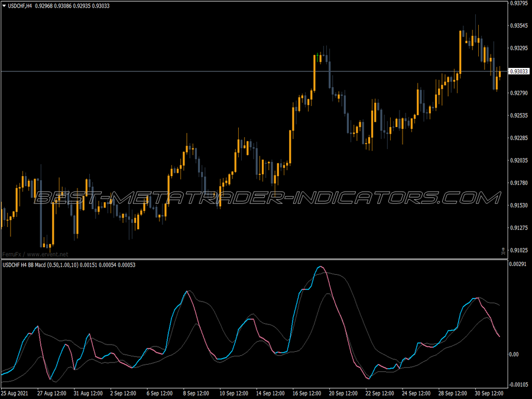The image size is (532, 399).
Task: Click the 30 Sep 12:00 time label
Action: point(489,394)
